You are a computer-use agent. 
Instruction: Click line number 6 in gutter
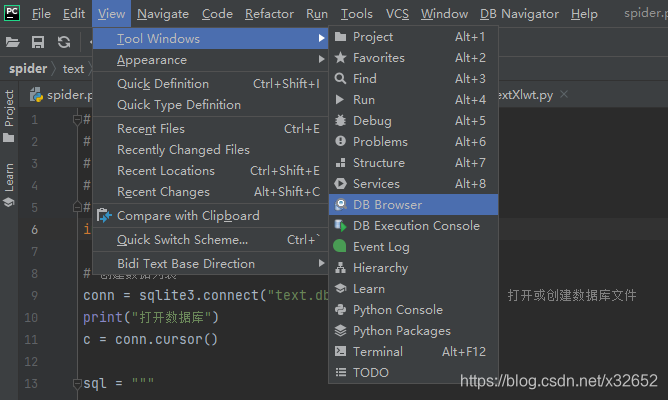tap(35, 230)
